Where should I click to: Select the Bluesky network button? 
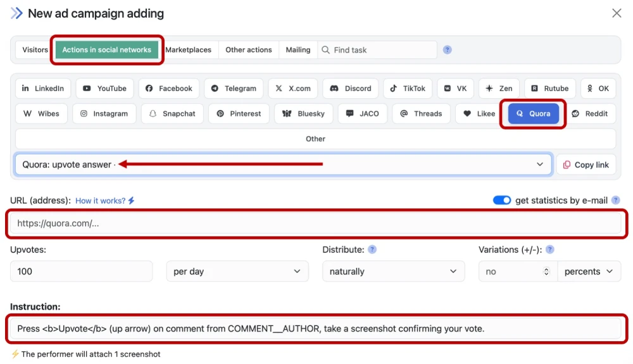(x=304, y=114)
